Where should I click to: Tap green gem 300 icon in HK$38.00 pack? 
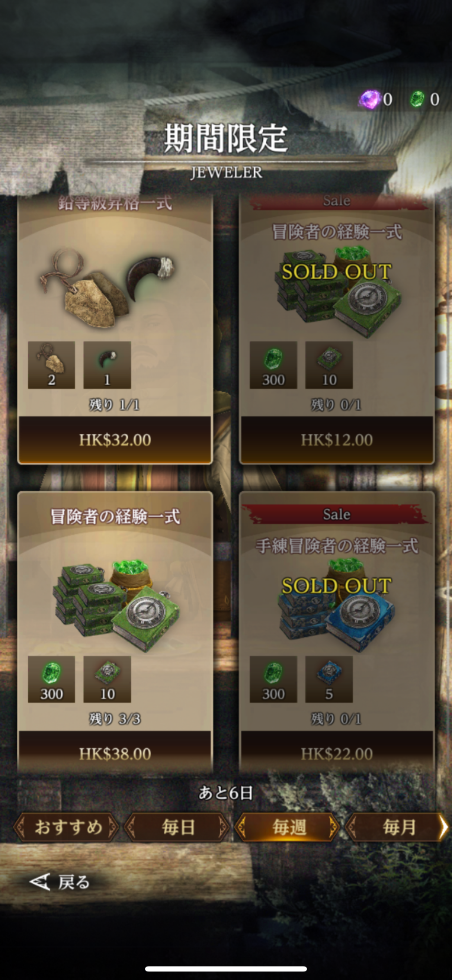[51, 679]
